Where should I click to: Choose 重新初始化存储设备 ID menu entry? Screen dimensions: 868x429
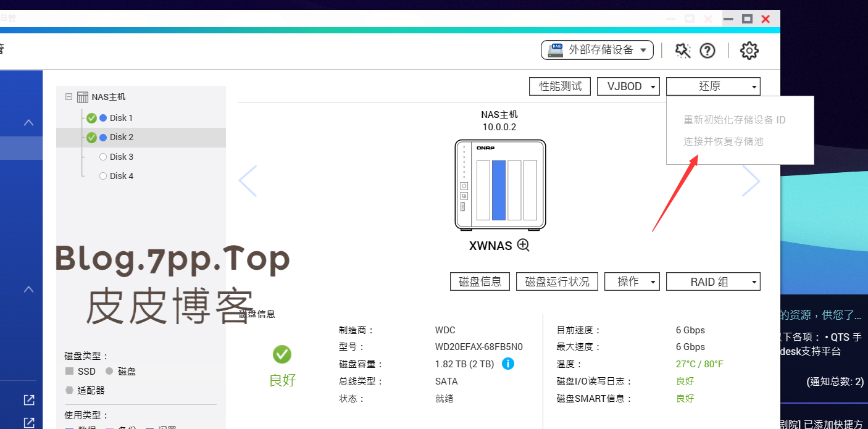(734, 120)
